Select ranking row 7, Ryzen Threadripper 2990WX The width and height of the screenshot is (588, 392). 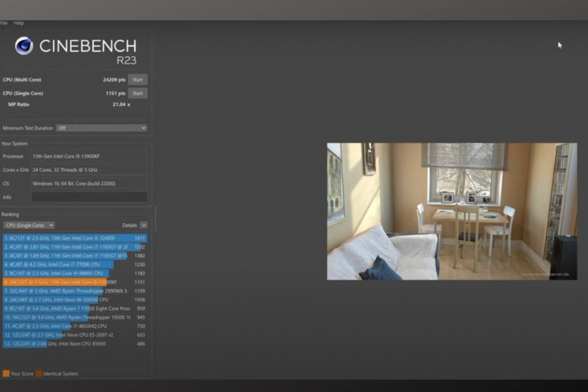[x=74, y=291]
